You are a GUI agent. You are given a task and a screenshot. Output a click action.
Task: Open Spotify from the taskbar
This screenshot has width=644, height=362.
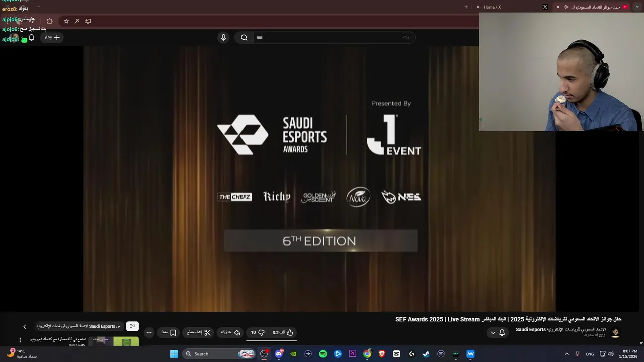click(323, 354)
